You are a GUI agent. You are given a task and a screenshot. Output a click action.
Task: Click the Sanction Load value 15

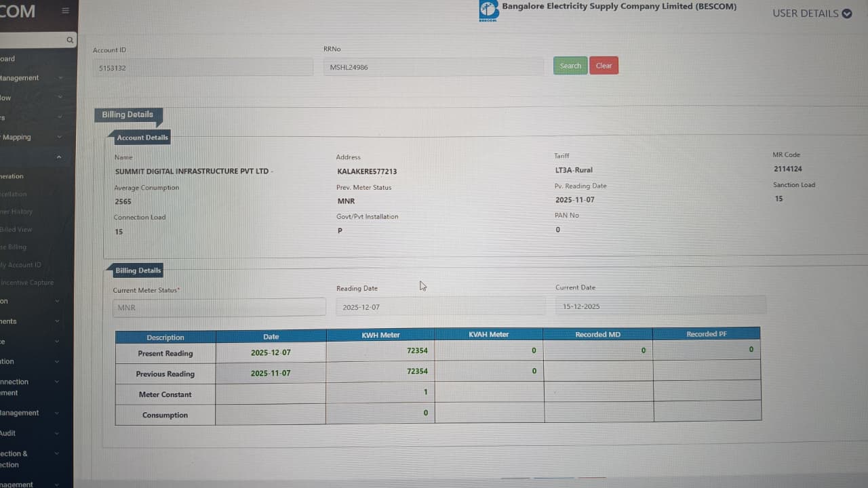[x=778, y=199]
